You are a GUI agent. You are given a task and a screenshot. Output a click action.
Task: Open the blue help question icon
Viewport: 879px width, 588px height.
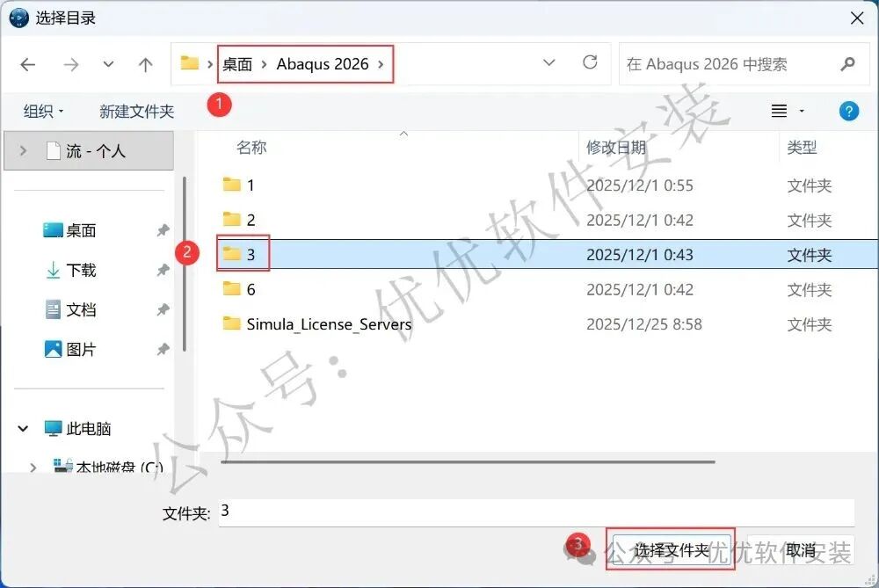[x=849, y=111]
